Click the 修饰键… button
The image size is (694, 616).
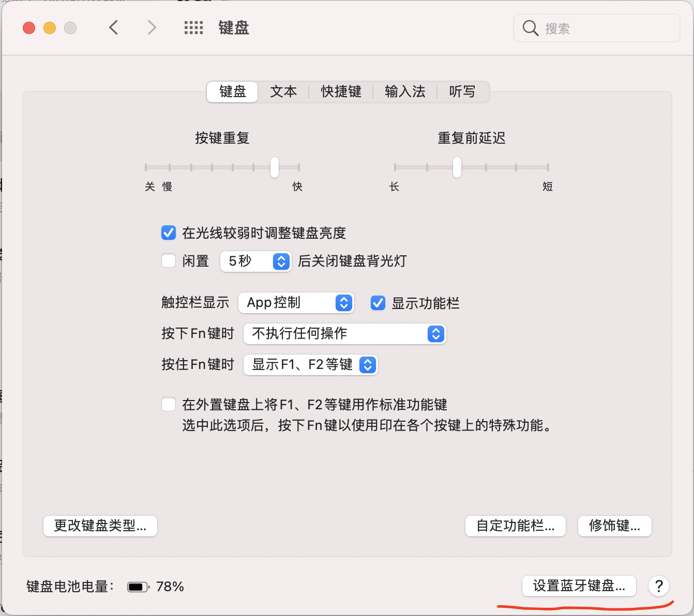[614, 526]
